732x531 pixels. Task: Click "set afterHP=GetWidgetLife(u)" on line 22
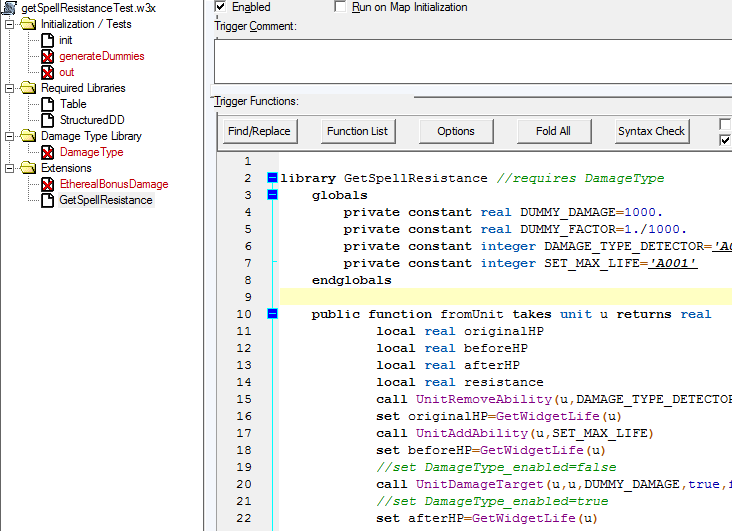pyautogui.click(x=487, y=518)
